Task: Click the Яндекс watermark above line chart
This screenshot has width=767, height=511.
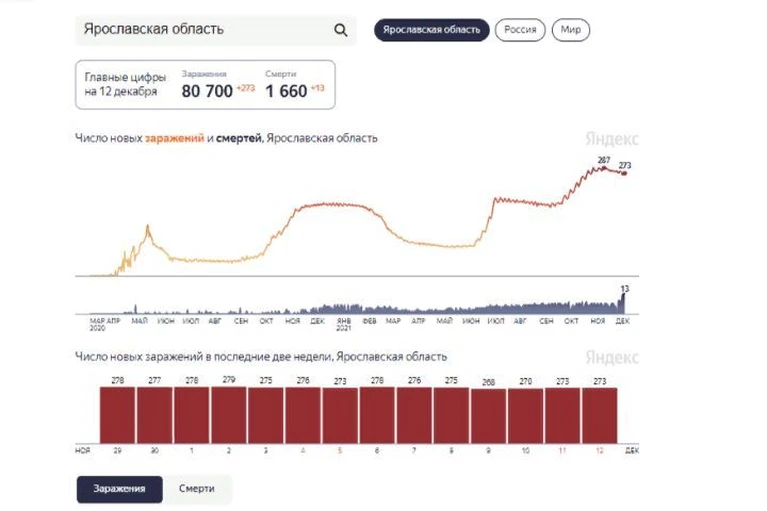Action: pyautogui.click(x=611, y=139)
